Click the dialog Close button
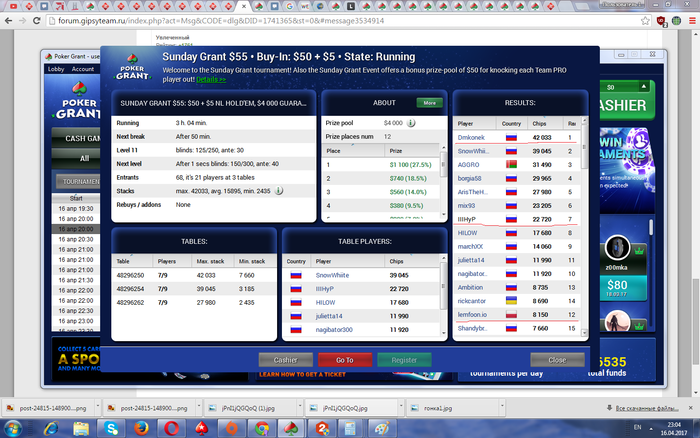Image resolution: width=700 pixels, height=438 pixels. [x=557, y=359]
